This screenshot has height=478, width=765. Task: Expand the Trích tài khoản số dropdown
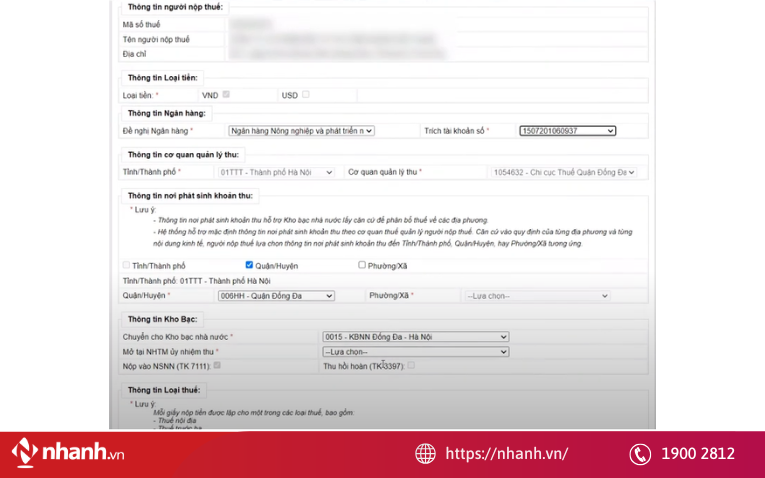[x=567, y=131]
